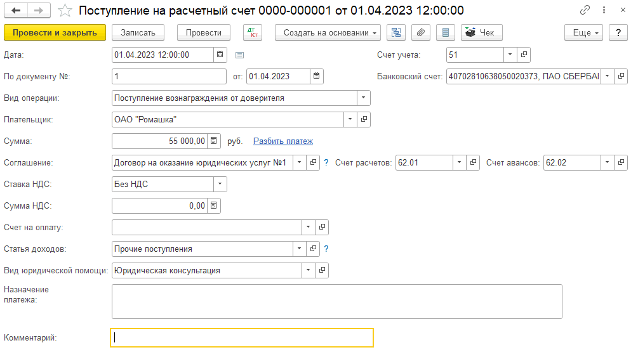
Task: Copy link to document icon
Action: (584, 11)
